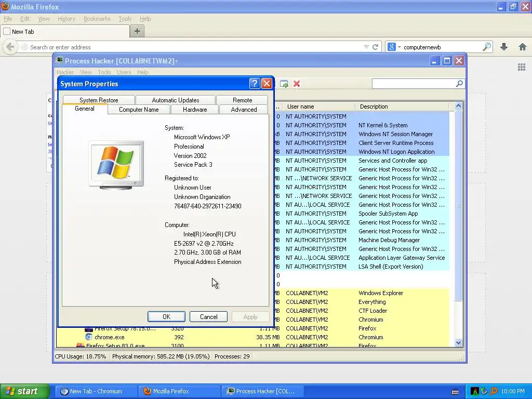532x399 pixels.
Task: Open the Firefox Edit menu
Action: (25, 19)
